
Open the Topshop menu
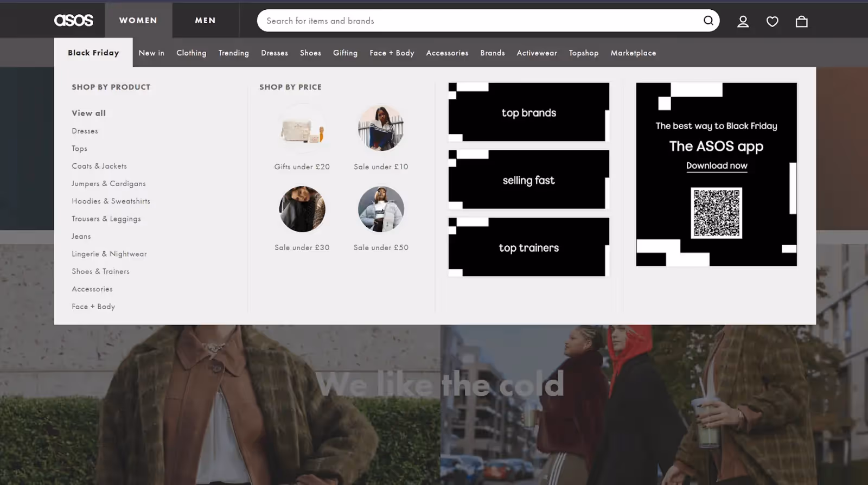click(x=584, y=53)
